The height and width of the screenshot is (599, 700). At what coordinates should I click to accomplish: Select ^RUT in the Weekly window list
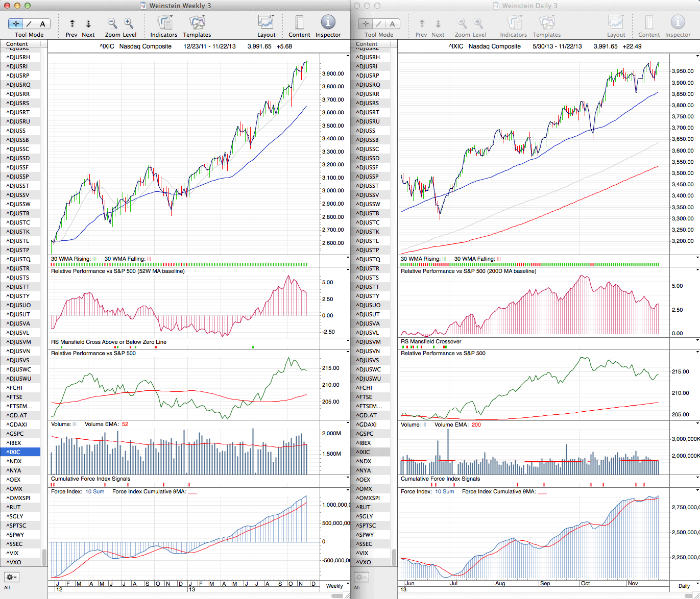(20, 507)
